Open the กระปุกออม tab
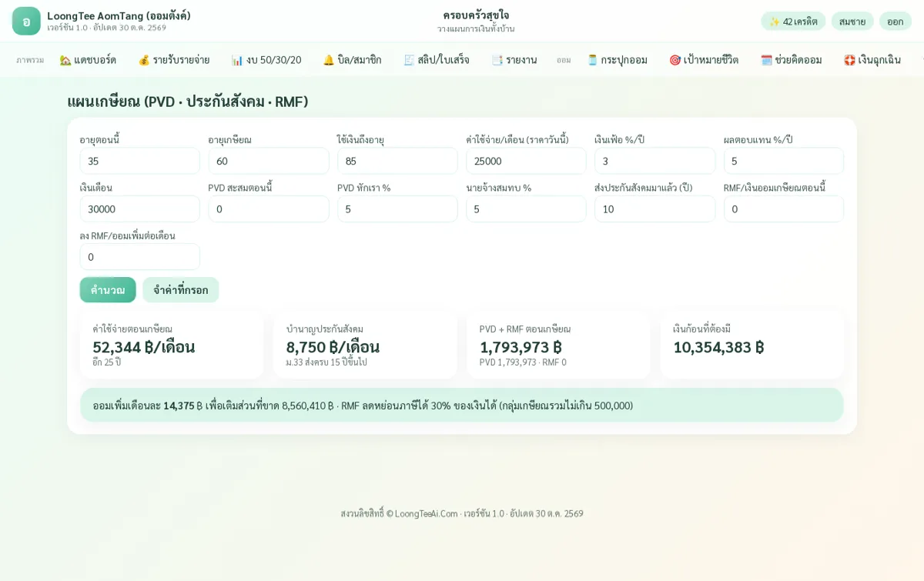The height and width of the screenshot is (581, 924). pyautogui.click(x=617, y=59)
